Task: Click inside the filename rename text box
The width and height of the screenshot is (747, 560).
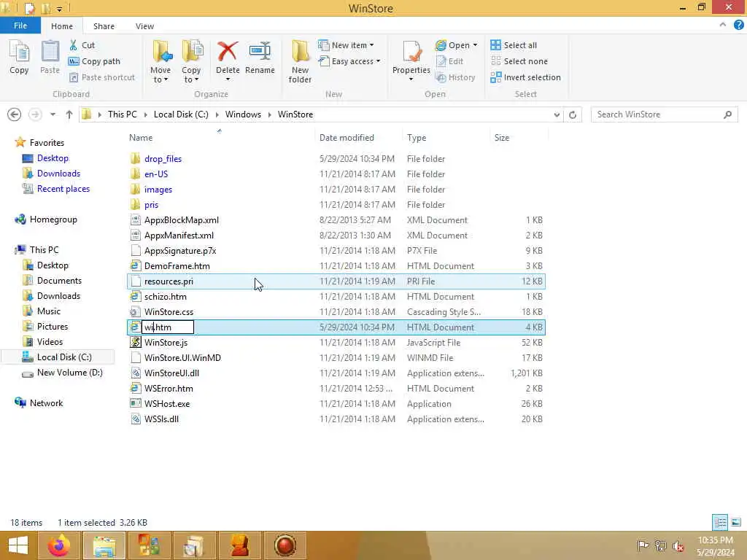Action: (168, 327)
